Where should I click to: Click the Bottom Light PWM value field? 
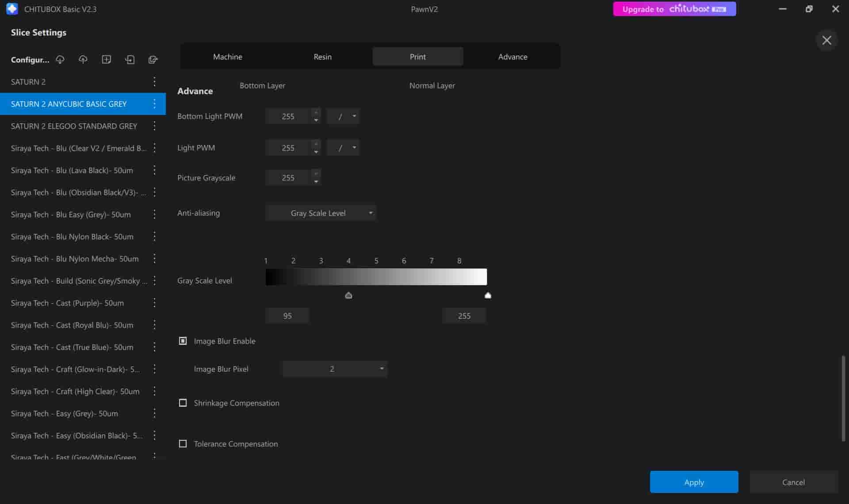(288, 116)
